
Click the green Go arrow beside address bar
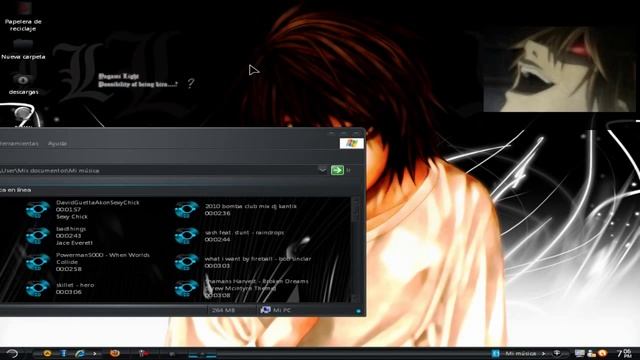click(x=337, y=170)
